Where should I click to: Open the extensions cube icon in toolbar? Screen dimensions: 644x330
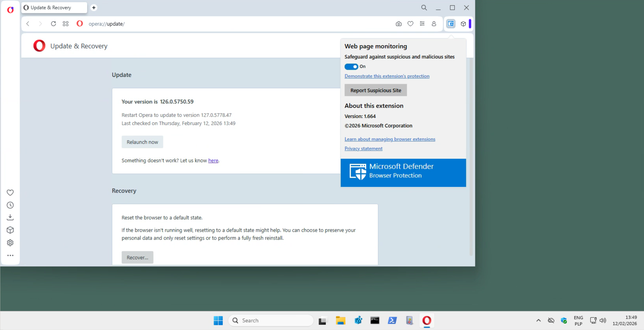point(463,24)
